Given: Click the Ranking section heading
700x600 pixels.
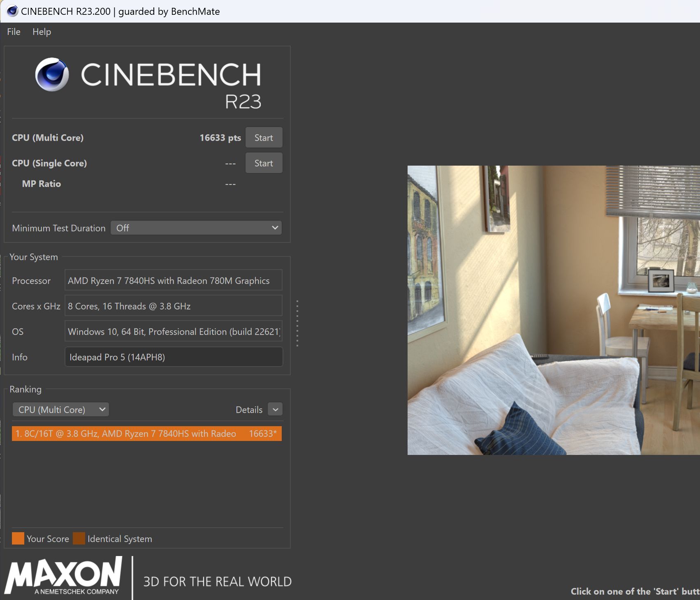Looking at the screenshot, I should [25, 389].
